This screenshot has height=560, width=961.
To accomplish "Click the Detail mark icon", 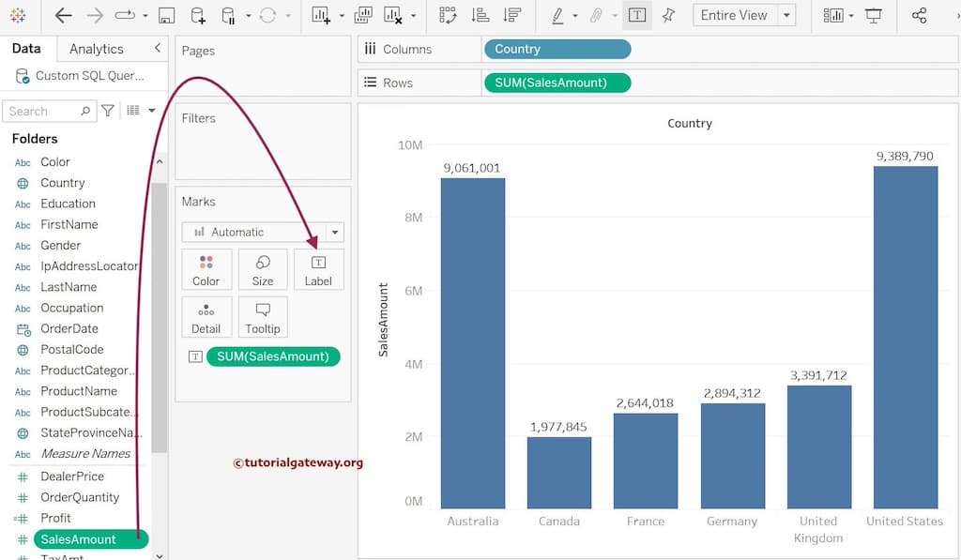I will 206,316.
